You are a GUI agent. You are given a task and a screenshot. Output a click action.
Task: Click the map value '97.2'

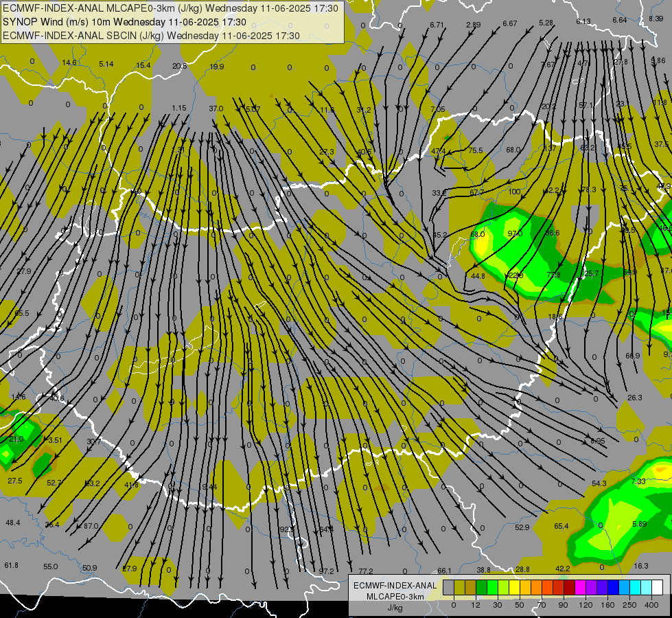click(327, 571)
